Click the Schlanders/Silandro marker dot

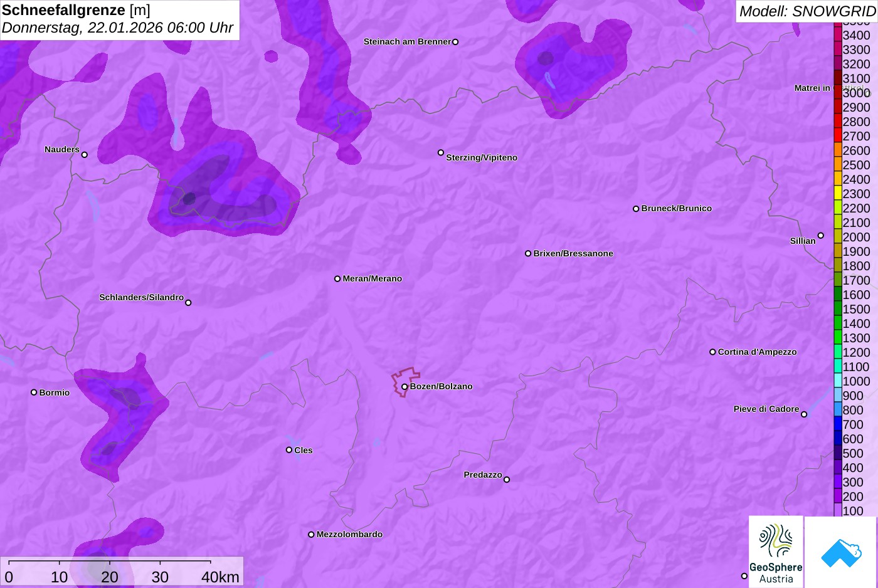pyautogui.click(x=188, y=303)
